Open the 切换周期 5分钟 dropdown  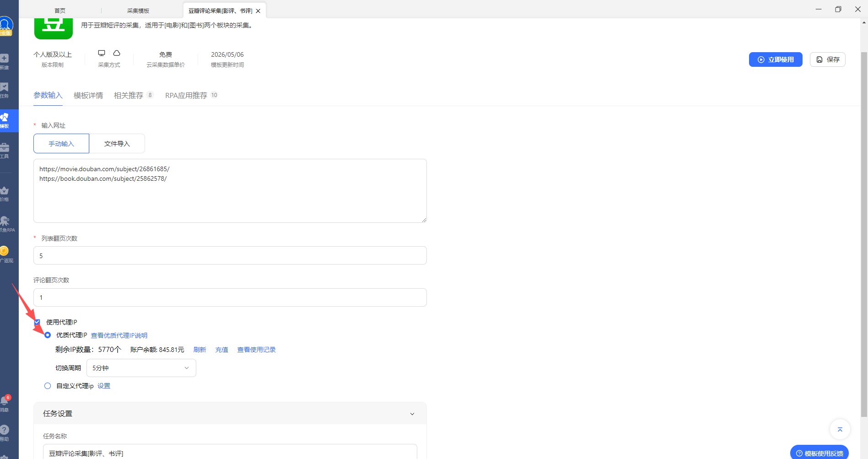click(141, 368)
